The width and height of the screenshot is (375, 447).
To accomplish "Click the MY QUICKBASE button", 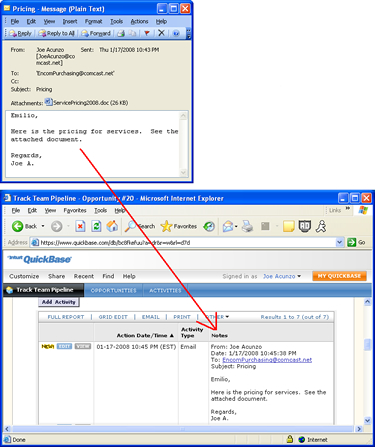I will [339, 276].
